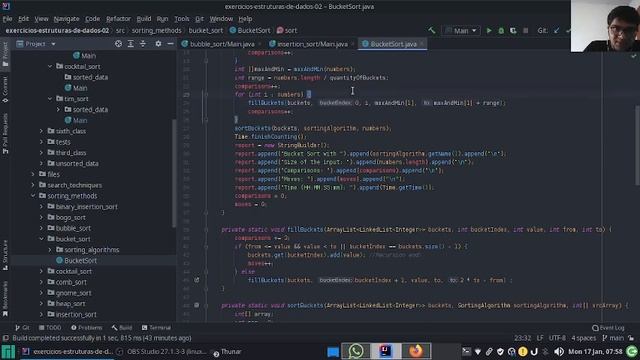Collapse the bucket_sort folder
Image resolution: width=640 pixels, height=360 pixels.
tap(41, 239)
